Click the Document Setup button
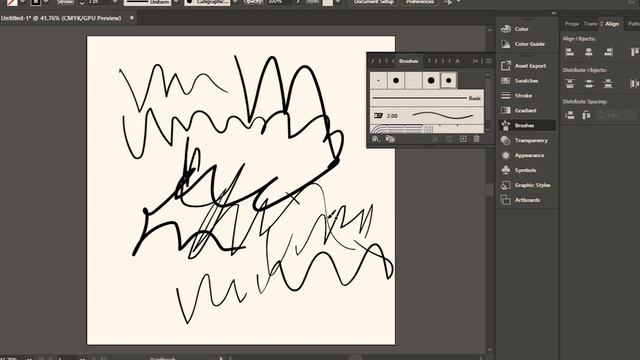This screenshot has height=360, width=640. tap(373, 2)
